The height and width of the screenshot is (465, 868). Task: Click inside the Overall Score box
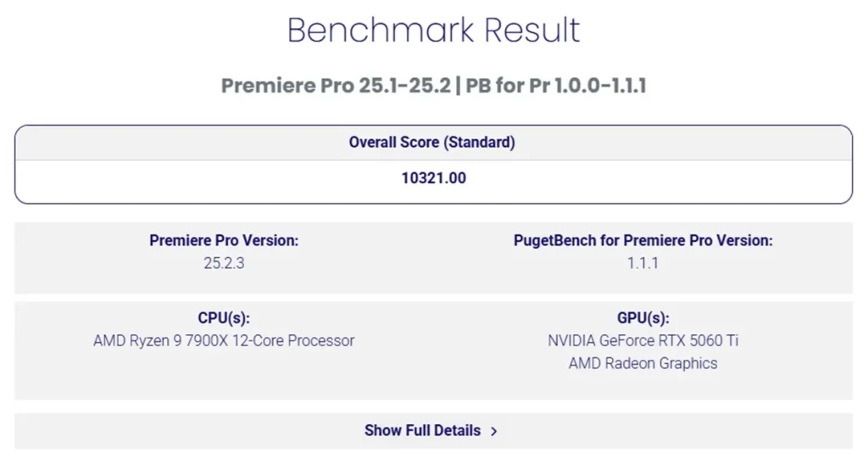(433, 165)
